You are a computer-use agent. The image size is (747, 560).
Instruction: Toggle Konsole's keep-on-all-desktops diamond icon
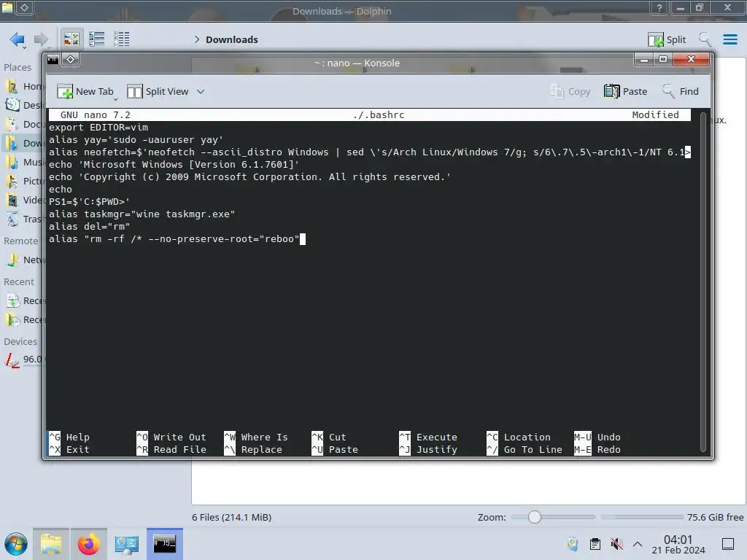[71, 60]
